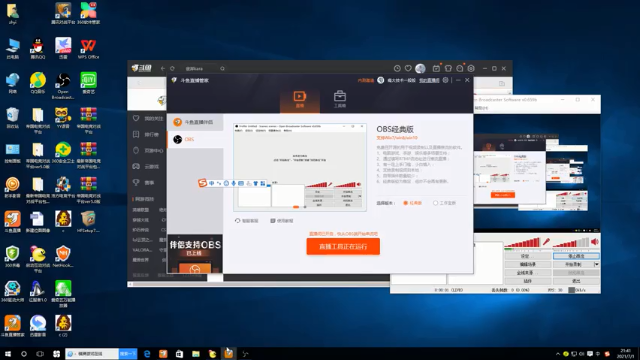Mute the microphone in OBS window

[546, 242]
